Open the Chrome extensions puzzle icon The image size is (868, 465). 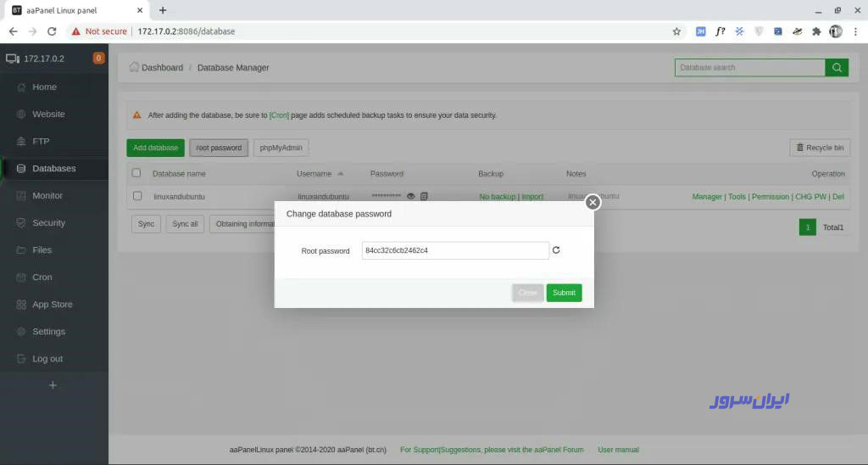click(816, 31)
